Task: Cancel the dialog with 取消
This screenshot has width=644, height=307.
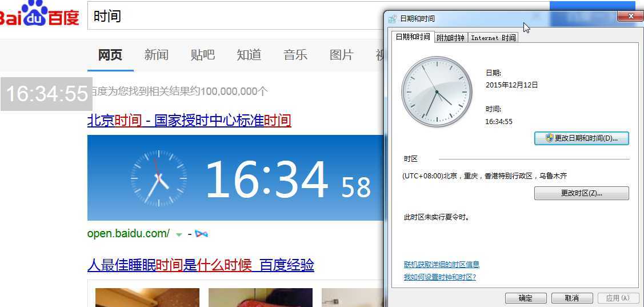Action: 572,298
